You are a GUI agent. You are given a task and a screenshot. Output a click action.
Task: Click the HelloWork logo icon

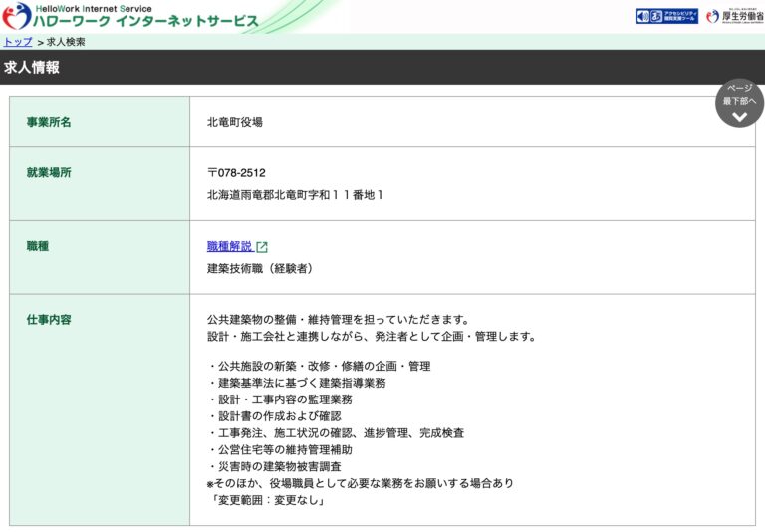coord(16,16)
